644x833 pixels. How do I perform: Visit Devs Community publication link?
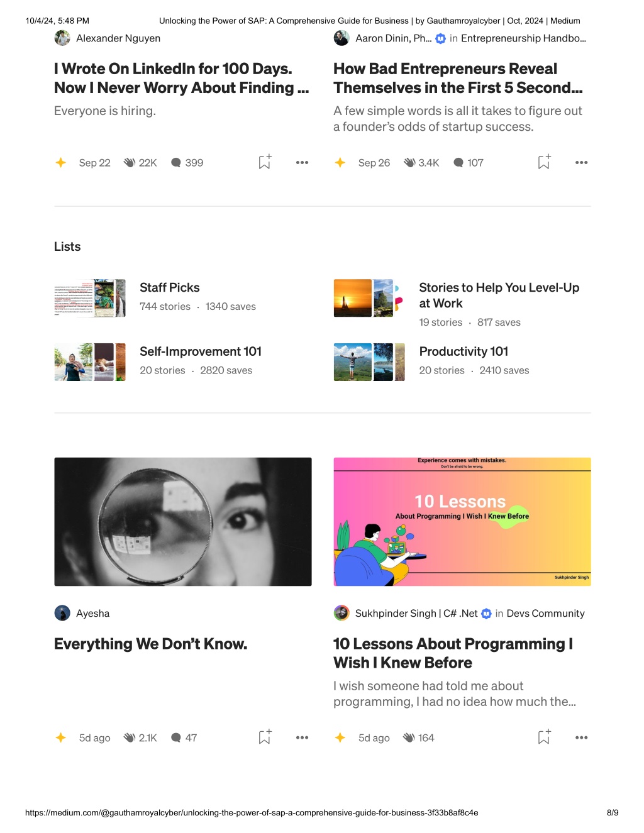tap(546, 614)
